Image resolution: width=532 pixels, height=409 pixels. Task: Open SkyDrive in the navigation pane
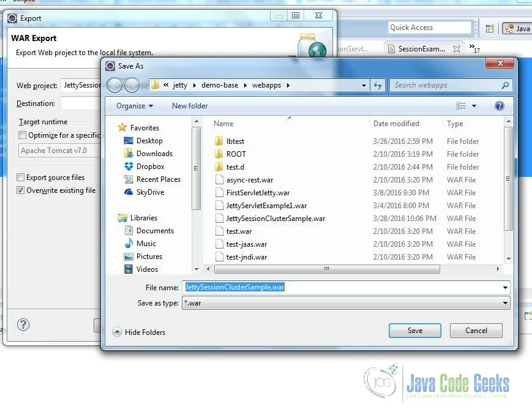point(150,192)
